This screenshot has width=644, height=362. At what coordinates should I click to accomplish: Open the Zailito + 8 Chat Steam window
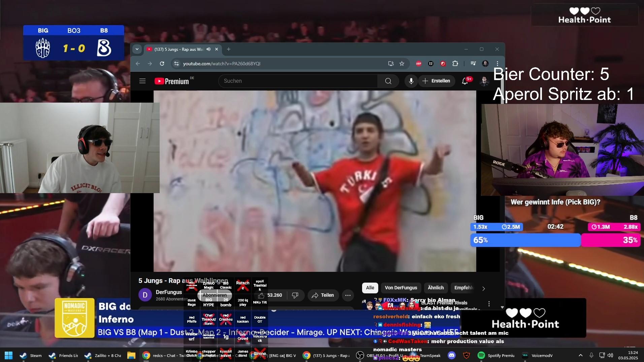[103, 355]
